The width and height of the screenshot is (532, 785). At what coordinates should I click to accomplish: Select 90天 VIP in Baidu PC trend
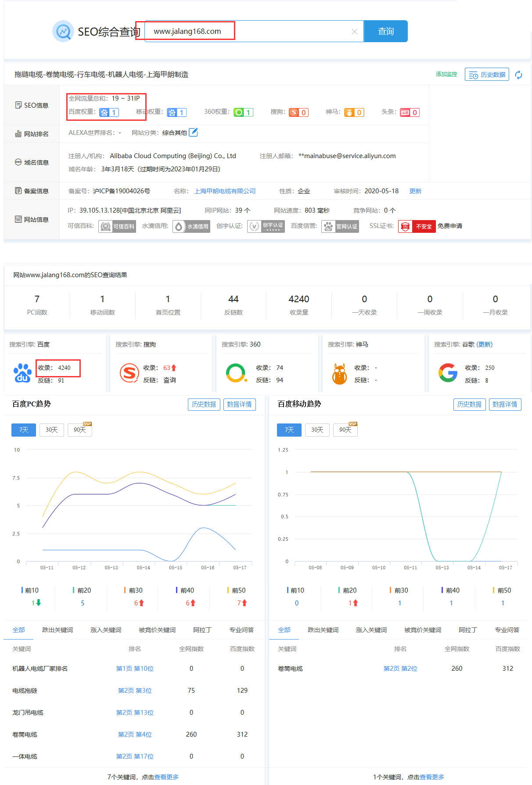[80, 429]
